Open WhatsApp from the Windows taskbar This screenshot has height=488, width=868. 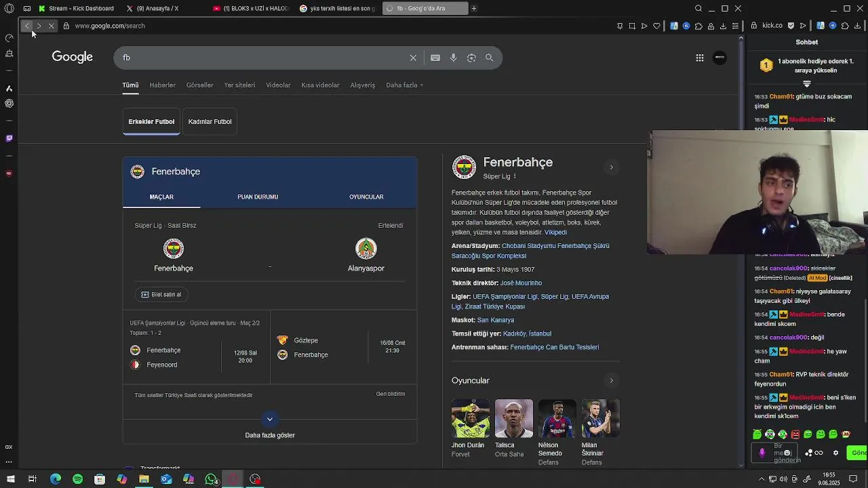click(x=212, y=479)
